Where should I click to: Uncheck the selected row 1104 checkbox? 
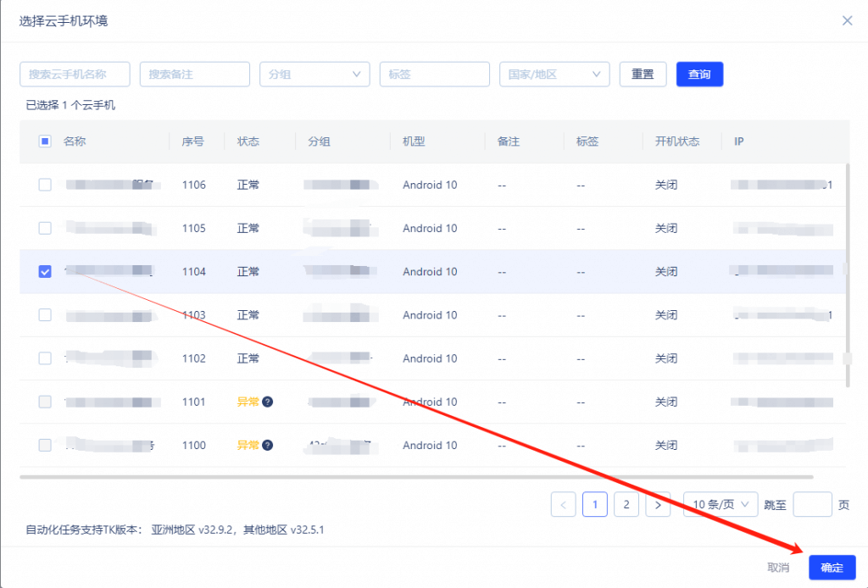45,271
